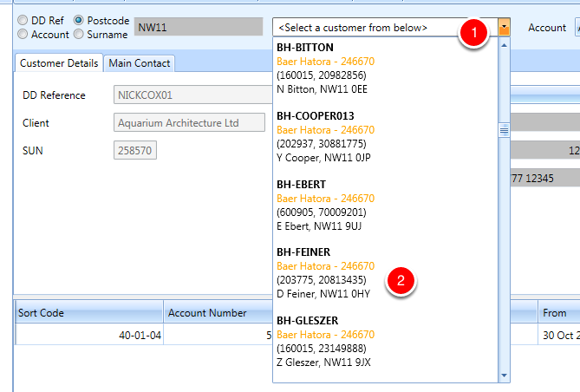Click the DD Reference field NICKCOX01
The image size is (580, 392).
(192, 95)
